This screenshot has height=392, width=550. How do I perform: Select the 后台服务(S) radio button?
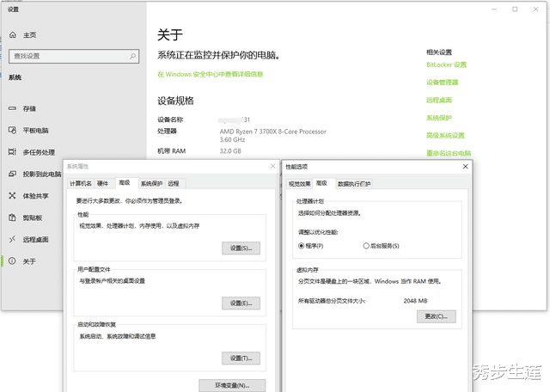(366, 246)
